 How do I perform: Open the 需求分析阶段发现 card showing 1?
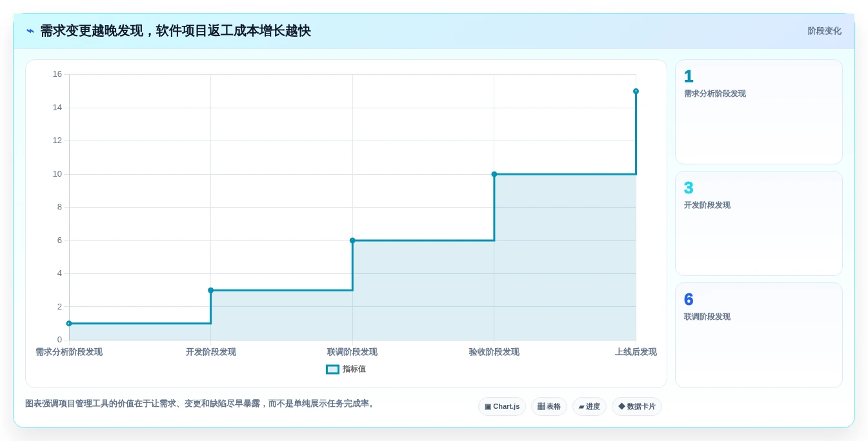coord(759,112)
